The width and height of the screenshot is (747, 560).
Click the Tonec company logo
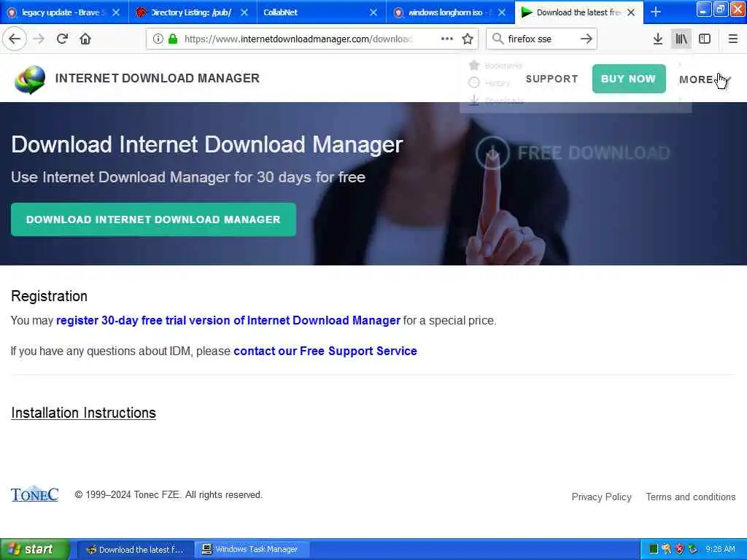[35, 494]
